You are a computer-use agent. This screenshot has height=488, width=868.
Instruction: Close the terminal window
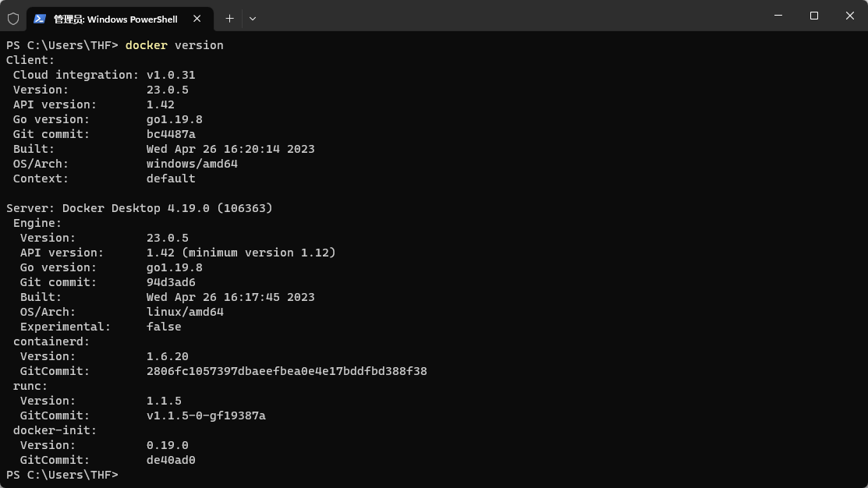(x=850, y=16)
